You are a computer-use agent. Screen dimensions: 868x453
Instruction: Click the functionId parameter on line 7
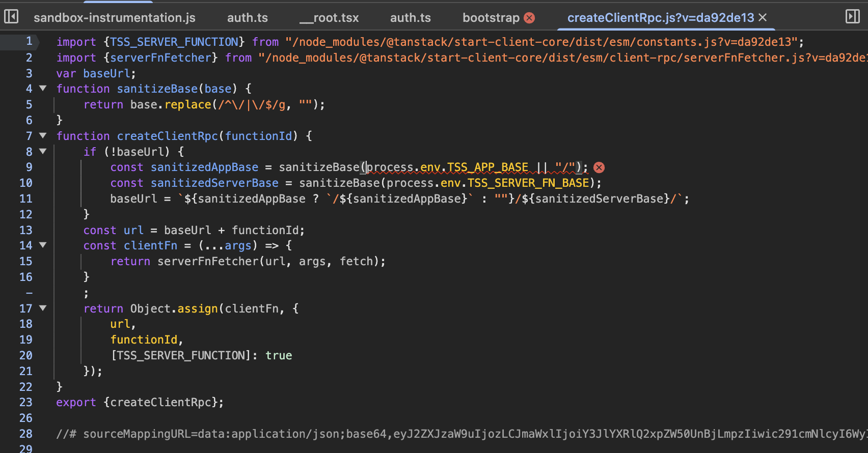pos(259,136)
